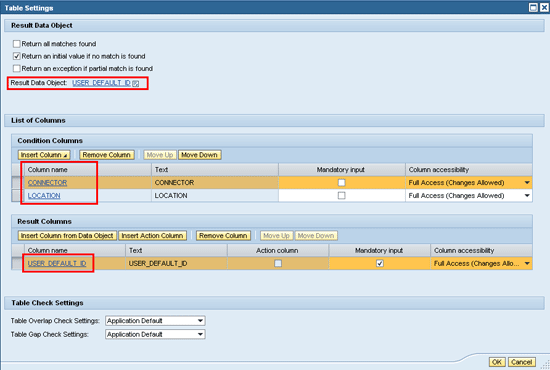Viewport: 550px width, 370px height.
Task: Click the List of Columns section header
Action: pos(274,121)
